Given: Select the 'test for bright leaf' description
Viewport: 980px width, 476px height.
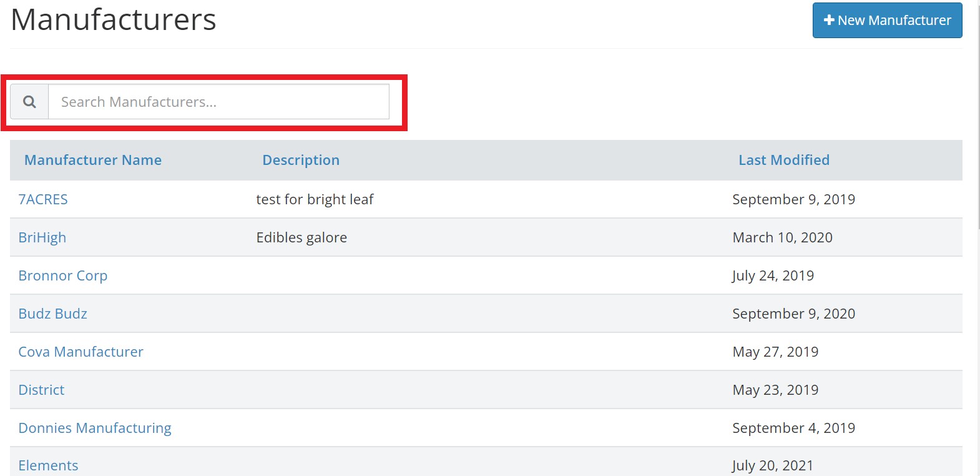Looking at the screenshot, I should (x=315, y=199).
